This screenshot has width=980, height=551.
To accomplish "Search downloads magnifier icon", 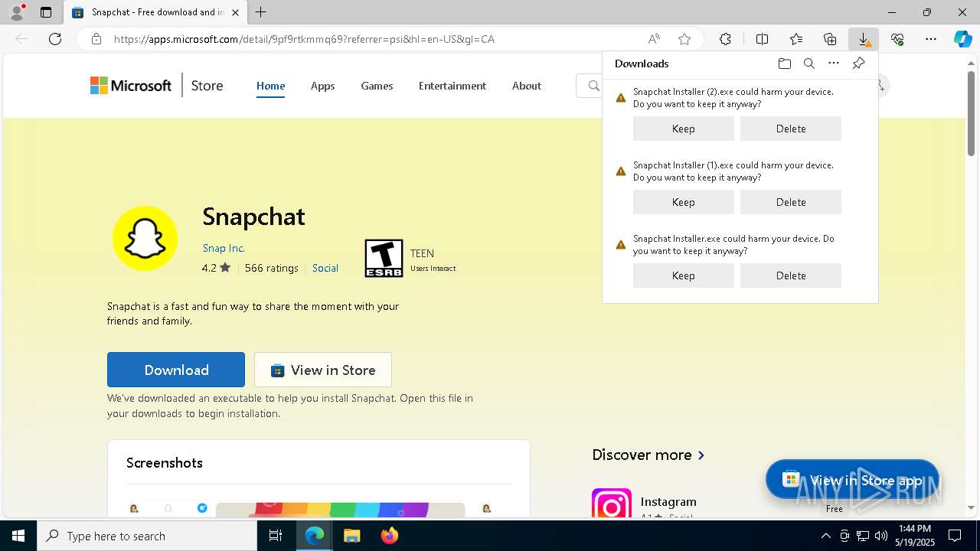I will tap(808, 64).
